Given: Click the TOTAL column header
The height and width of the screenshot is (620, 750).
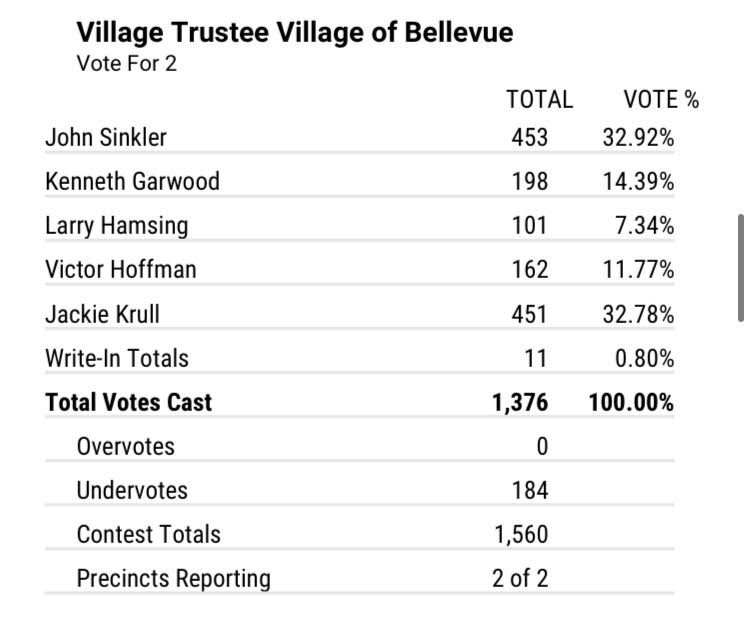Looking at the screenshot, I should (x=539, y=99).
